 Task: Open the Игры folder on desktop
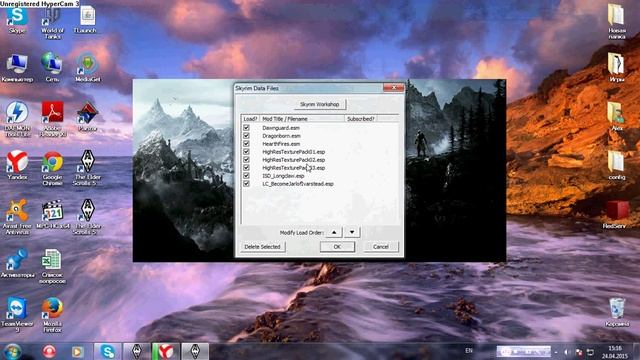pos(616,67)
